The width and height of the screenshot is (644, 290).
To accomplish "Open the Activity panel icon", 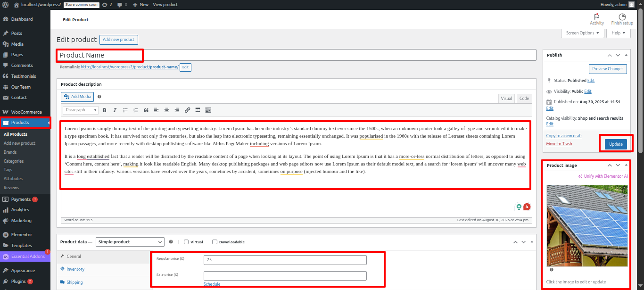I will pos(596,19).
